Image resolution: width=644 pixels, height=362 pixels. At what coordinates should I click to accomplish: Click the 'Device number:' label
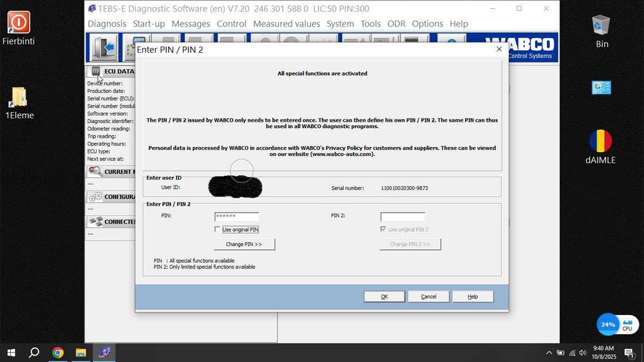coord(105,83)
